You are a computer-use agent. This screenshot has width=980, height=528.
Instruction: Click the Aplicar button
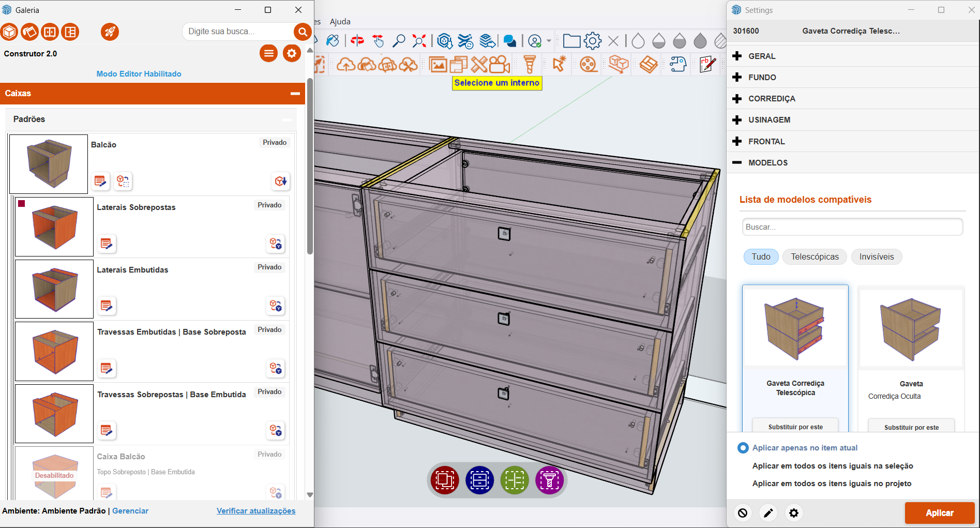939,513
